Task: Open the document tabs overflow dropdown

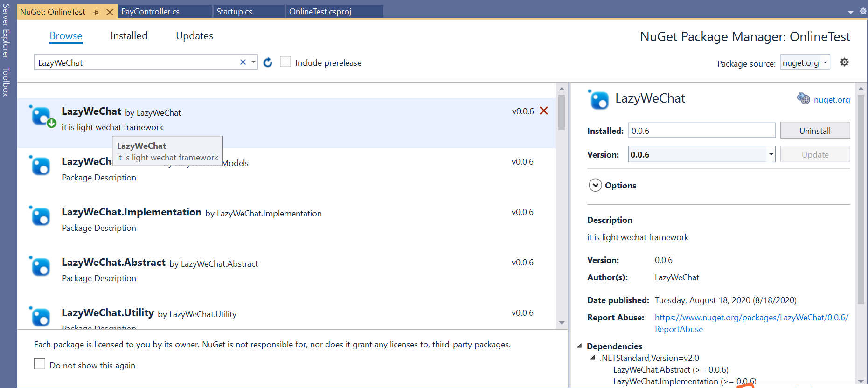Action: 850,12
